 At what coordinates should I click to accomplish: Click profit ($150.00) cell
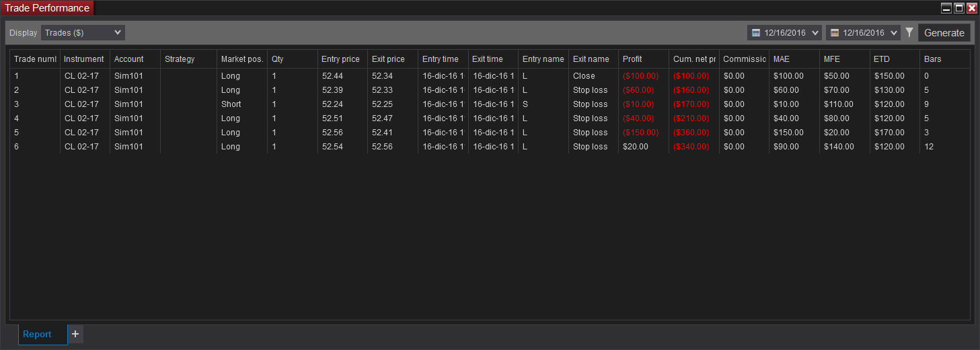644,133
